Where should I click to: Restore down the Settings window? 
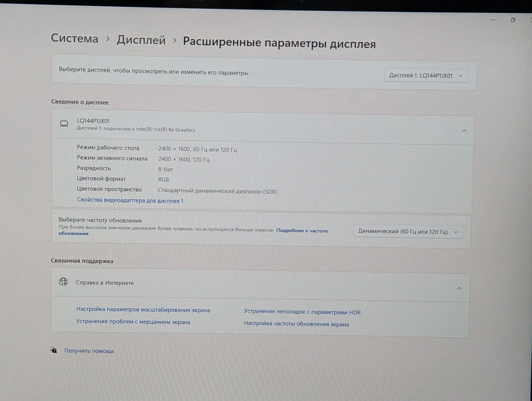click(x=513, y=20)
